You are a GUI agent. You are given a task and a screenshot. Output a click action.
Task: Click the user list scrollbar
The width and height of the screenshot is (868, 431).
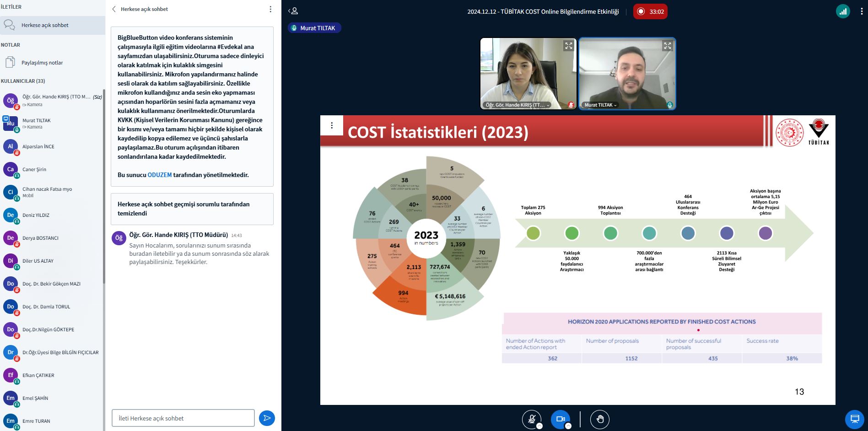[104, 187]
